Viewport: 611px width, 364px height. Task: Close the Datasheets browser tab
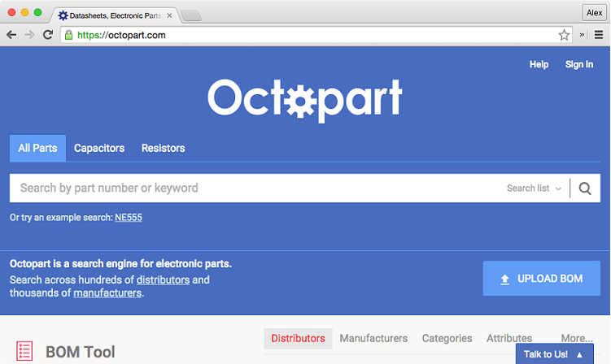coord(169,15)
